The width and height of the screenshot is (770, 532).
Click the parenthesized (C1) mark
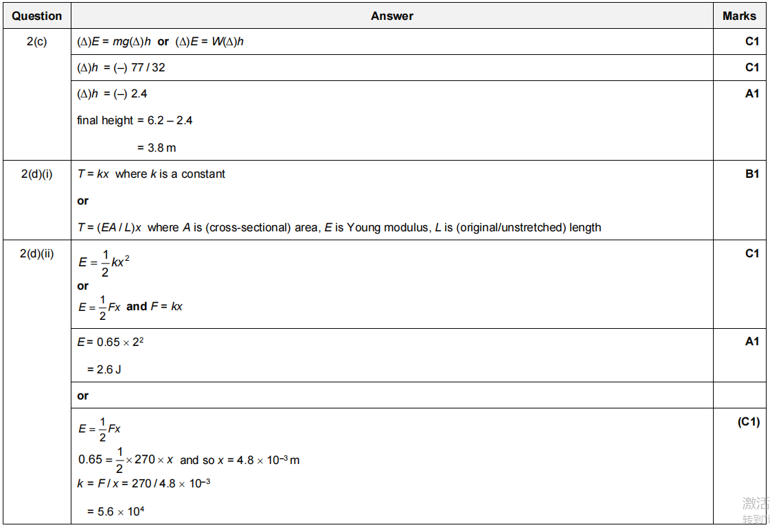point(748,422)
